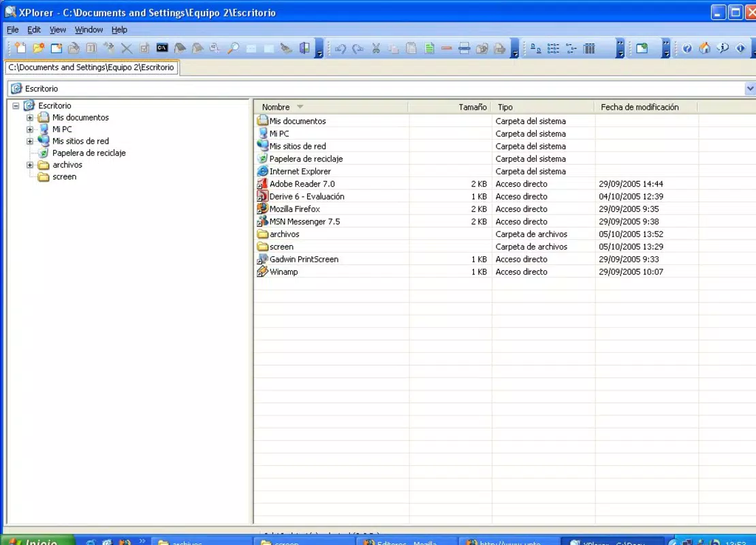The height and width of the screenshot is (545, 756).
Task: Open the file toolbar overflow chevron
Action: (x=319, y=48)
